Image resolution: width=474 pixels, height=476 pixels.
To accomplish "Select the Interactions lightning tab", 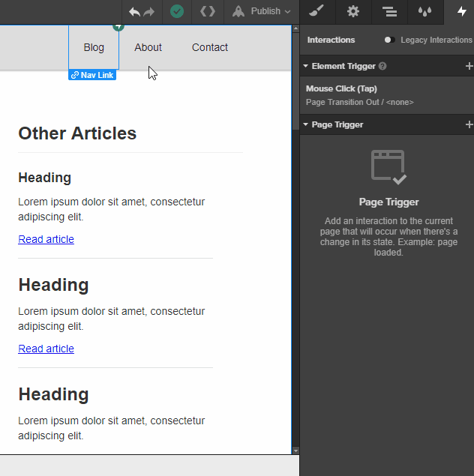I will [x=462, y=11].
